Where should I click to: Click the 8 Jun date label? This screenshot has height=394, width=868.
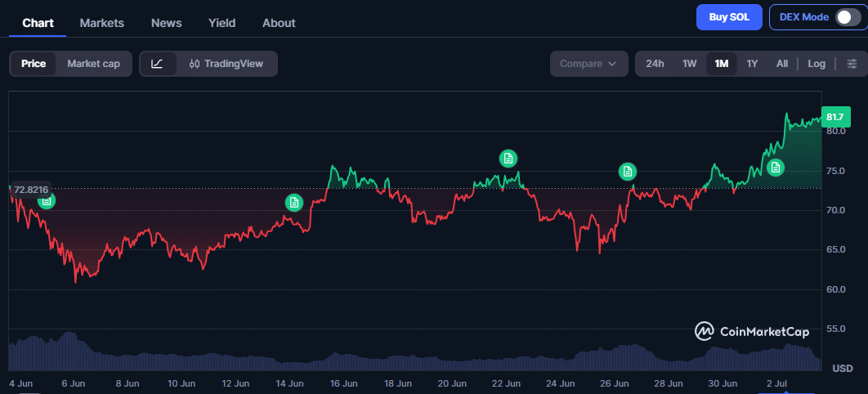[x=128, y=383]
